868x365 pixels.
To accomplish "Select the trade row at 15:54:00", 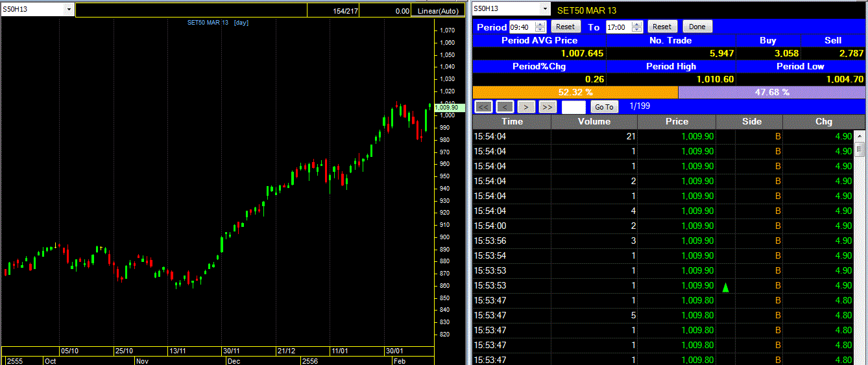I will click(x=663, y=226).
